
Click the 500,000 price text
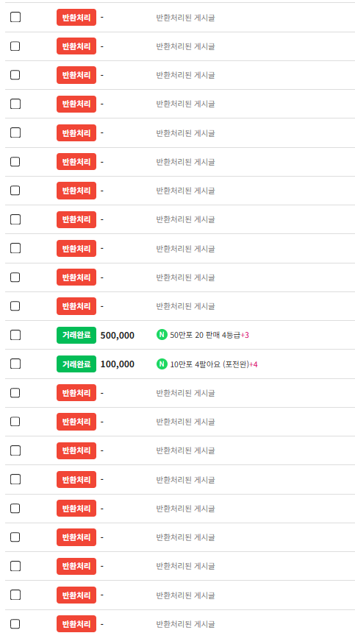(x=118, y=335)
